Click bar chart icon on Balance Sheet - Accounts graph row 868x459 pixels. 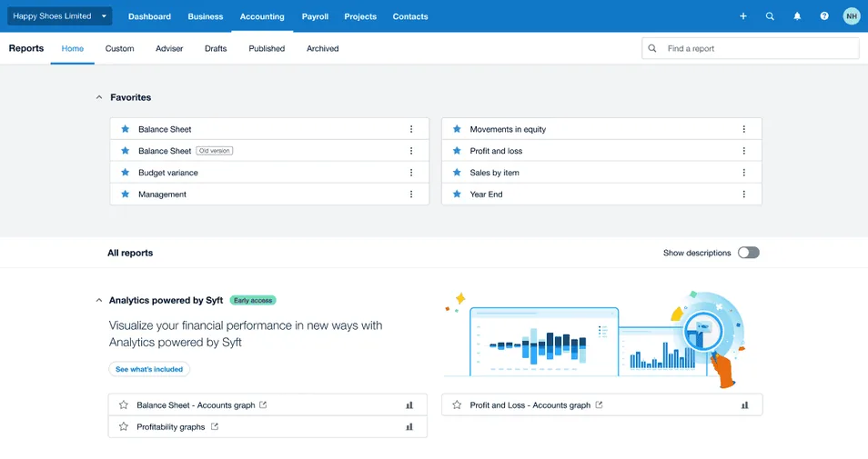point(409,404)
